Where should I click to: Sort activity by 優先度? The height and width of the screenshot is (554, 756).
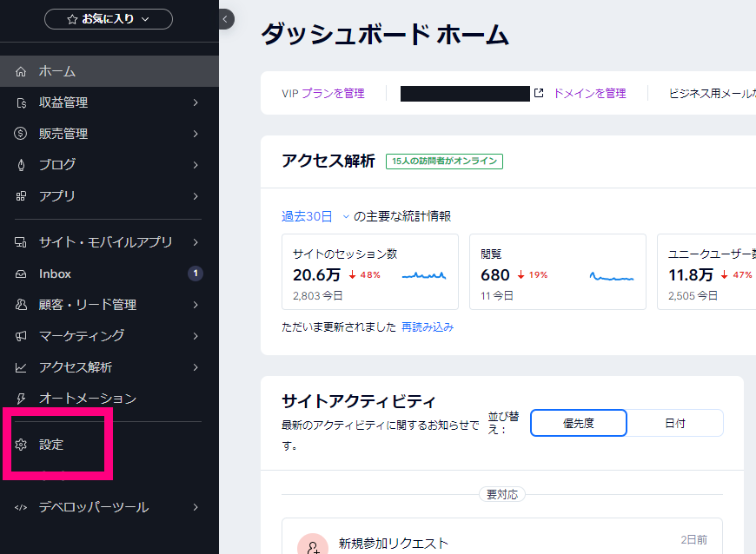579,423
